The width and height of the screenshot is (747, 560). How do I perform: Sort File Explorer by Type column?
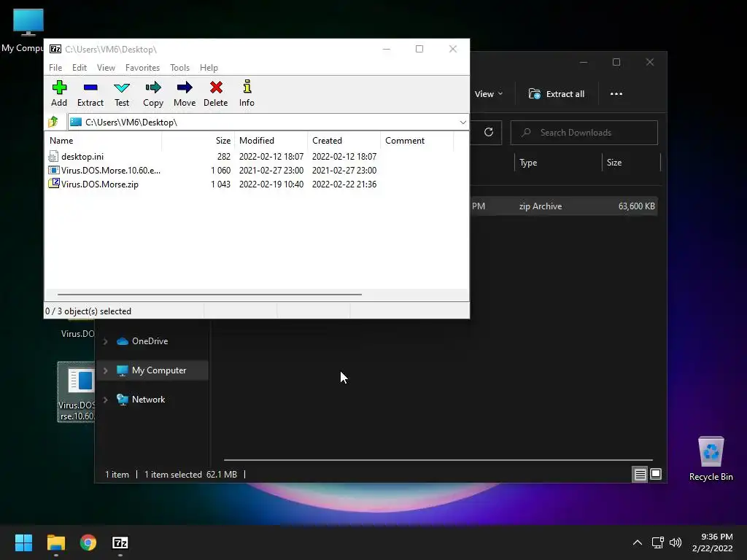558,163
